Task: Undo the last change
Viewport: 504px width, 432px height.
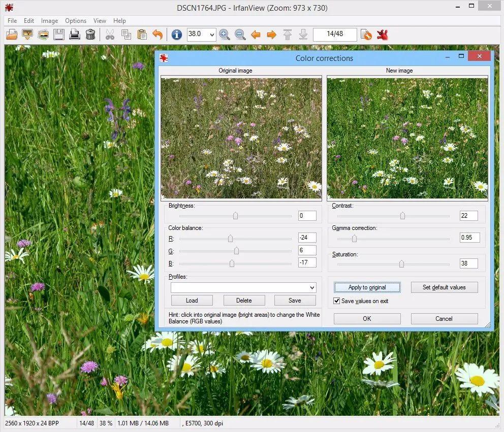Action: [x=157, y=35]
